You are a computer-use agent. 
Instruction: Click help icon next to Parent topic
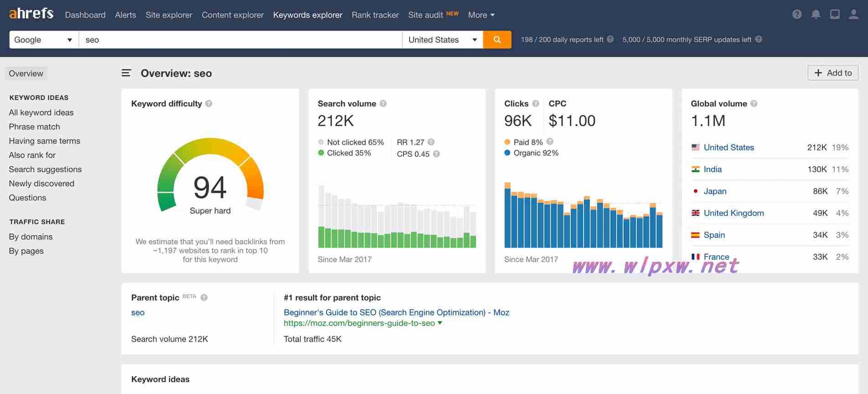pyautogui.click(x=204, y=297)
